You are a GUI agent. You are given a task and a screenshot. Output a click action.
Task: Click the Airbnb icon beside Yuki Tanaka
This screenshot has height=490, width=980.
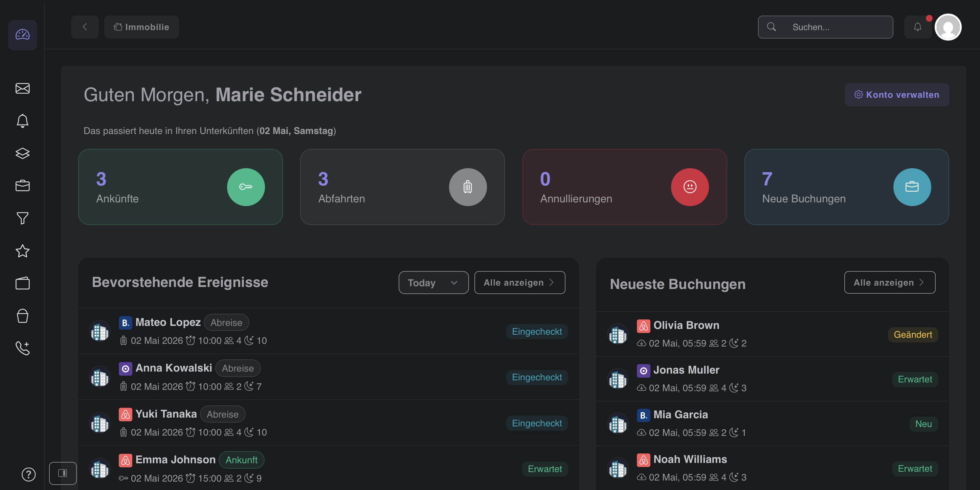coord(125,414)
